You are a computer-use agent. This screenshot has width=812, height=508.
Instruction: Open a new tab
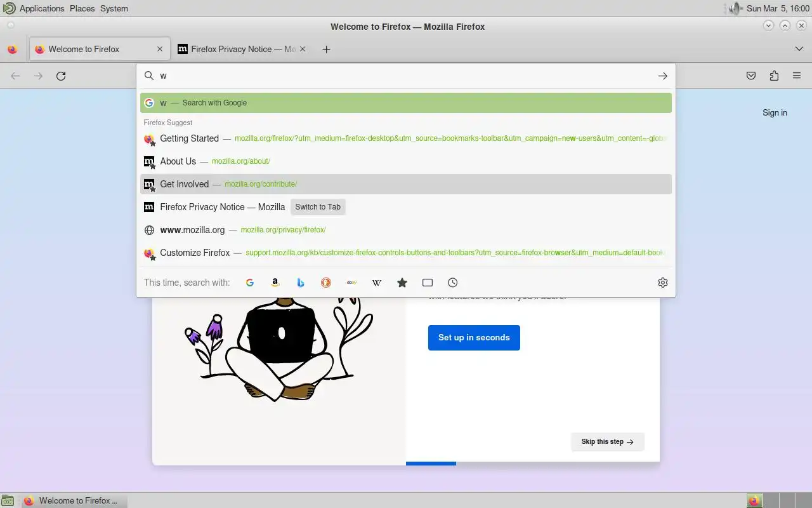point(326,50)
